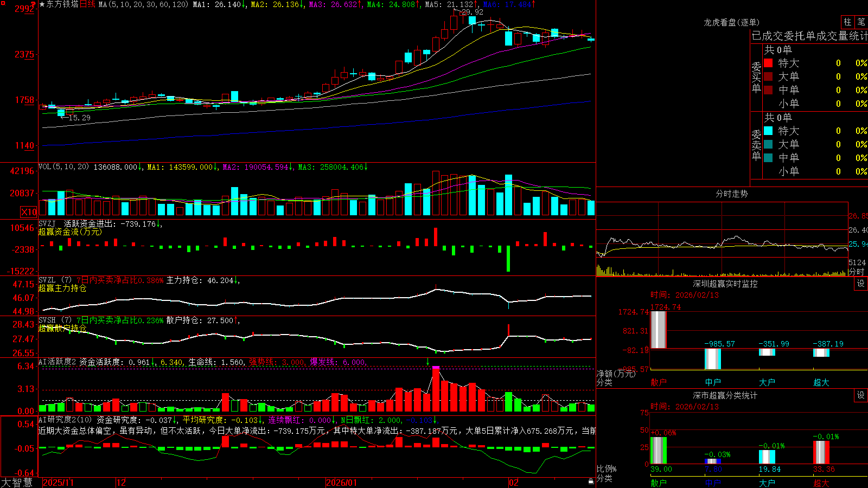Click the SVSH (7) indicator name
Screen dimensions: 868x488
click(x=55, y=320)
